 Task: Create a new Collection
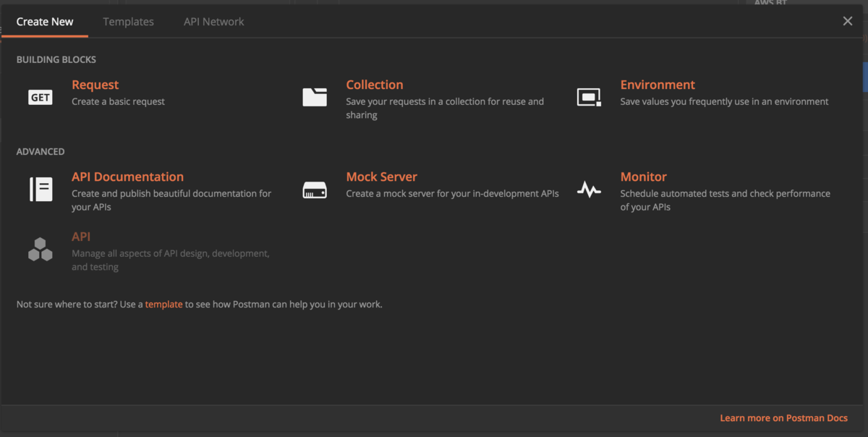click(x=375, y=85)
